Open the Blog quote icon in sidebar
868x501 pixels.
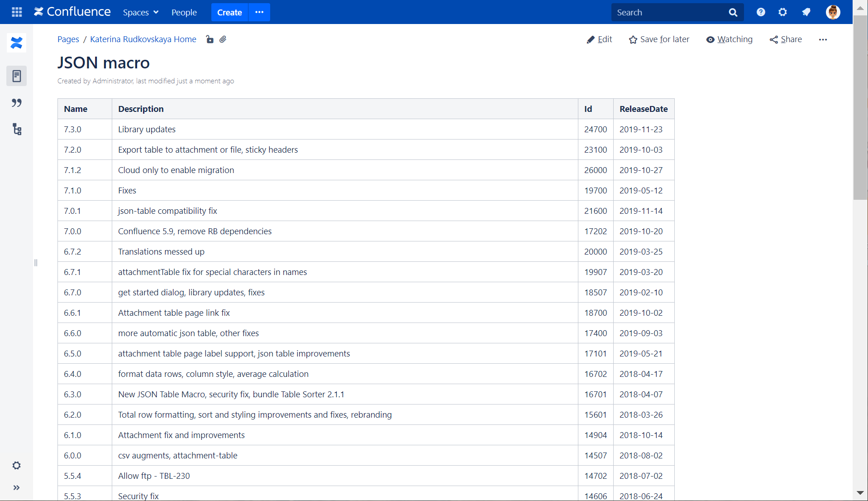coord(17,103)
